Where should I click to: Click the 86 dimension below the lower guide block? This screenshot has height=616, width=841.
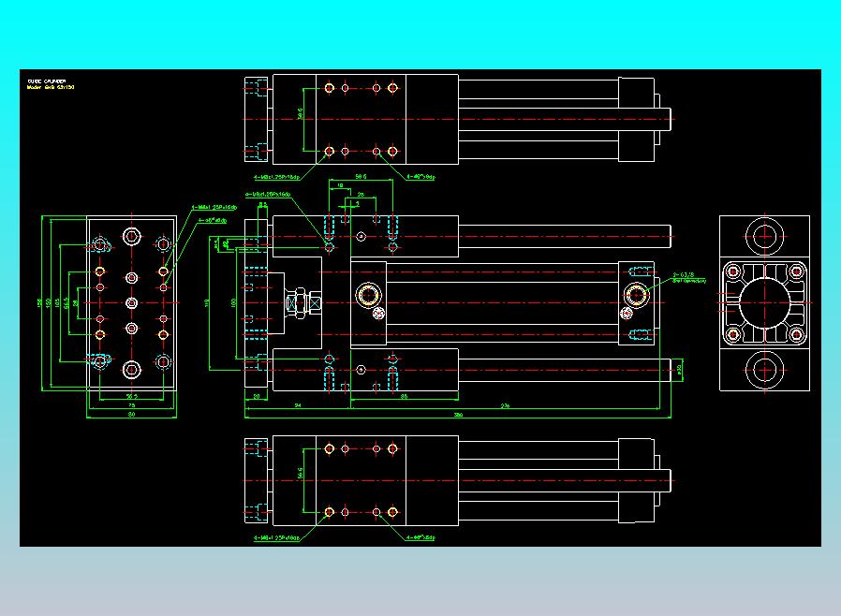click(x=404, y=397)
